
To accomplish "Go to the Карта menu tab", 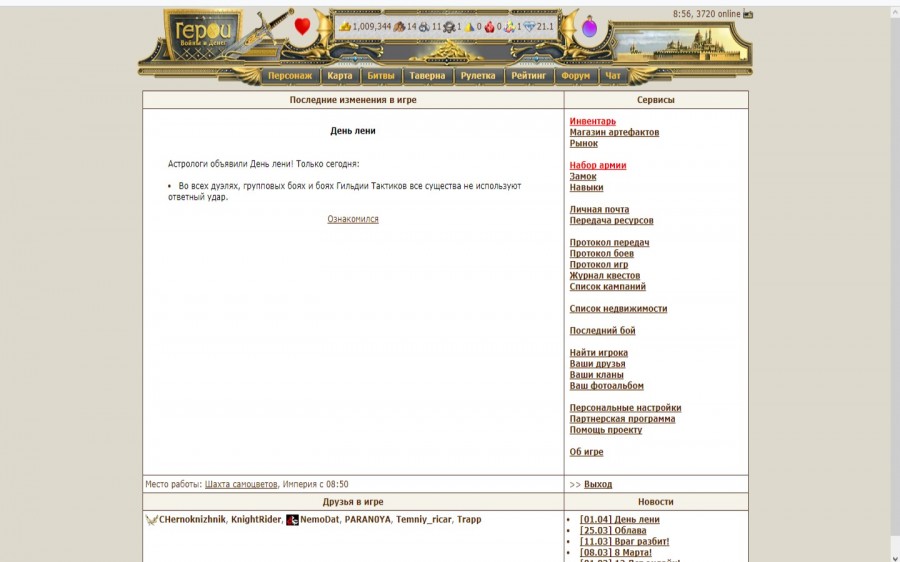I will pyautogui.click(x=339, y=76).
